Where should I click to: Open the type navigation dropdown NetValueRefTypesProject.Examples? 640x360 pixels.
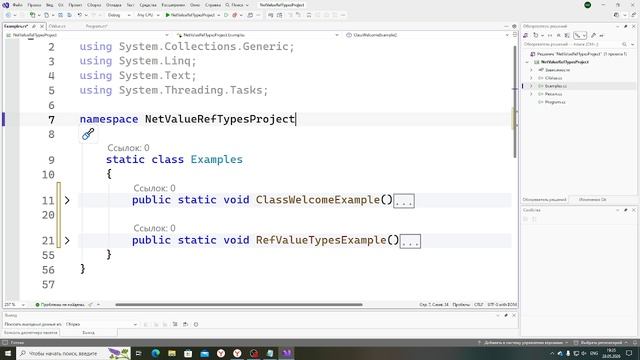(257, 35)
